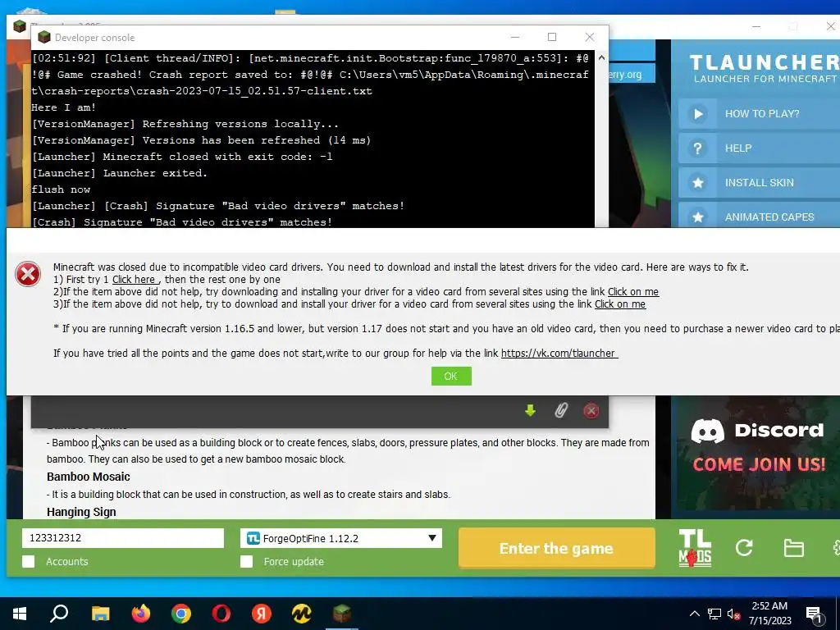Follow 'Click on me' link in step 3

[620, 304]
